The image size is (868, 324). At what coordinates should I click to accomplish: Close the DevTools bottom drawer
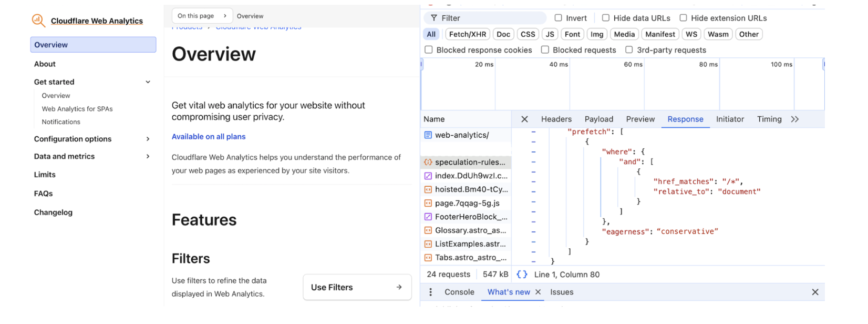pyautogui.click(x=815, y=292)
